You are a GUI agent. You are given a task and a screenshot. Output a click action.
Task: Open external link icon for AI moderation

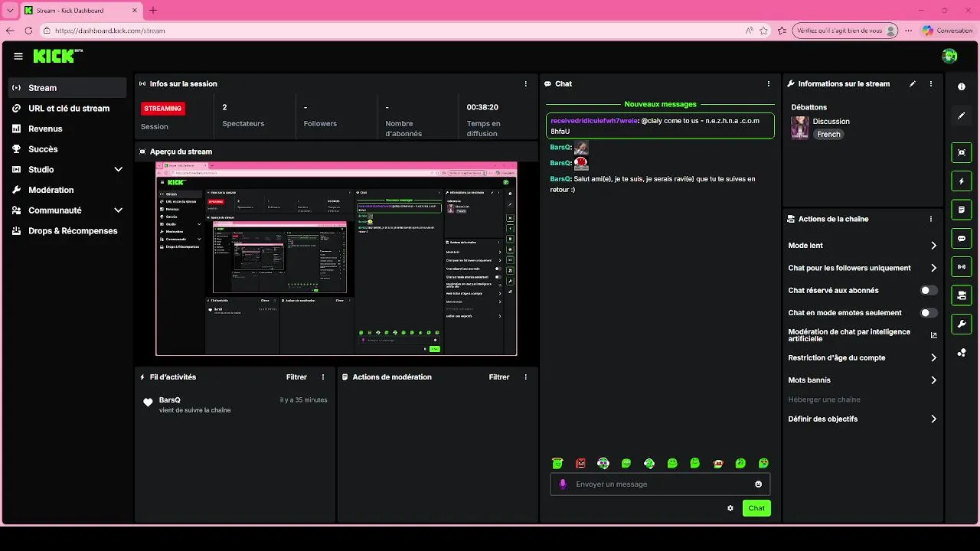point(933,335)
